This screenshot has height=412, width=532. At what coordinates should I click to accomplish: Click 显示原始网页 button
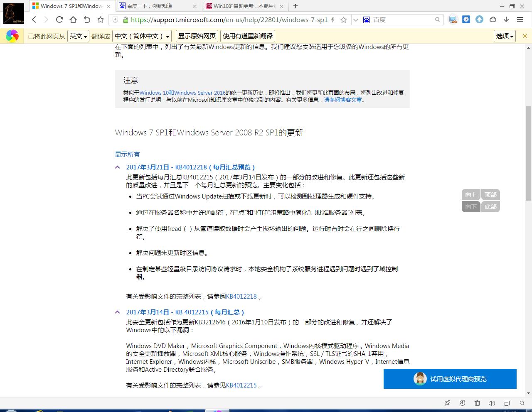tap(197, 36)
